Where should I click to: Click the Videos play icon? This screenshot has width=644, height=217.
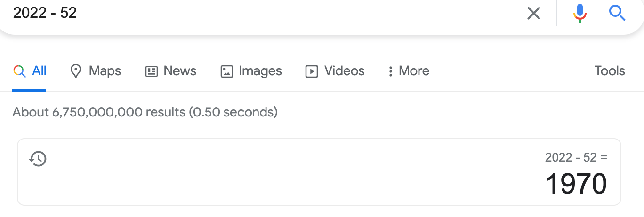click(312, 71)
